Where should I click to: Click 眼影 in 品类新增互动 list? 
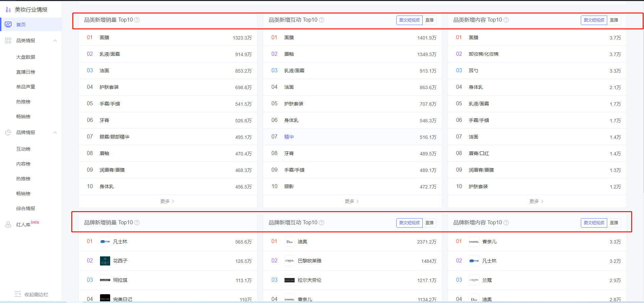pyautogui.click(x=289, y=186)
